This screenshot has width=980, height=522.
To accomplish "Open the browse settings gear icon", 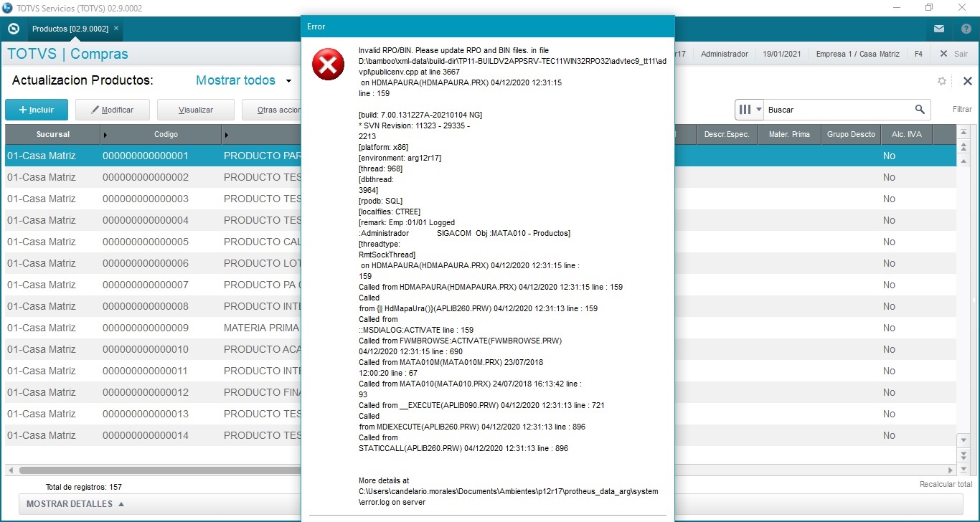I will [x=942, y=82].
